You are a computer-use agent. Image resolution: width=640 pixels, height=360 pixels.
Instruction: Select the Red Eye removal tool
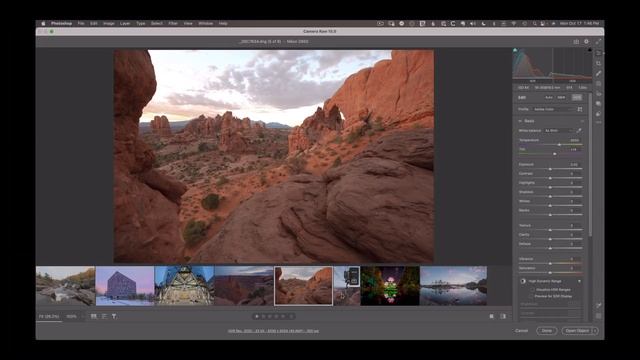pyautogui.click(x=598, y=94)
